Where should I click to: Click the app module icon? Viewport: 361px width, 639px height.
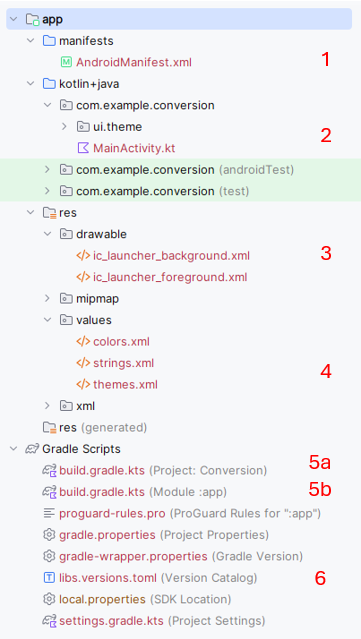tap(32, 20)
